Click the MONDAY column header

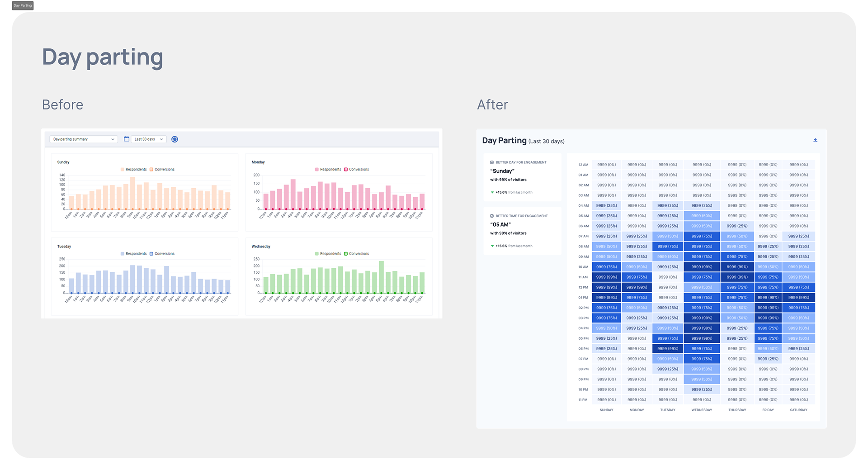tap(637, 410)
